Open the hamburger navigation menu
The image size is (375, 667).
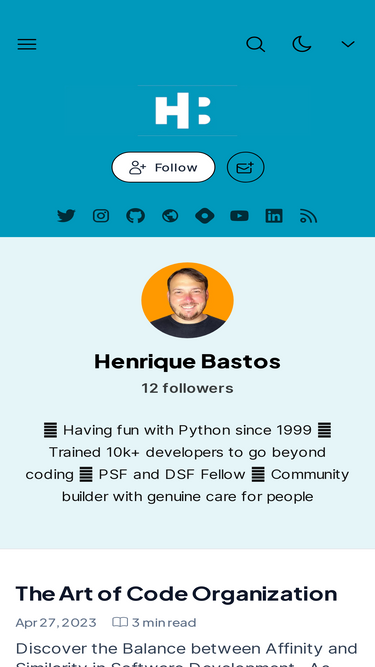(27, 44)
